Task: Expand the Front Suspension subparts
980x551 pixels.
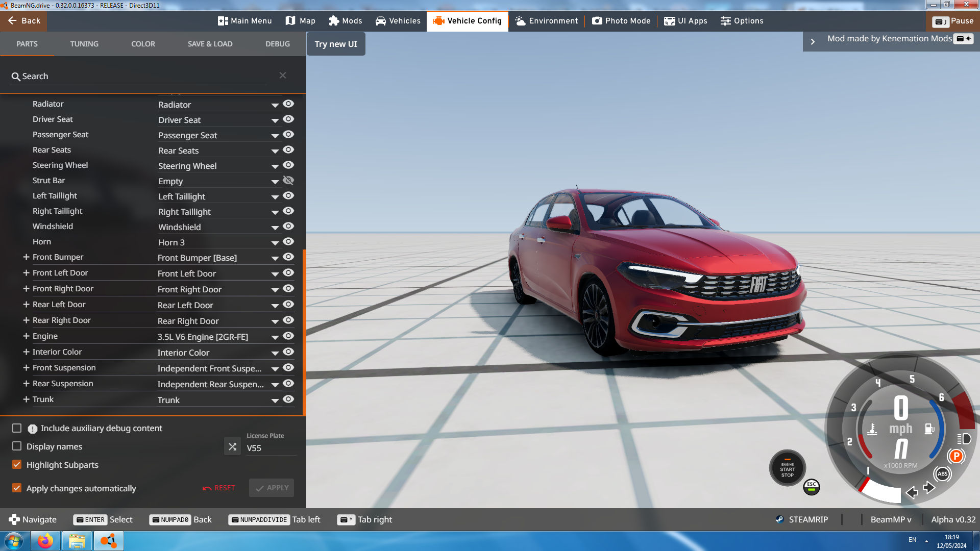Action: [x=26, y=368]
